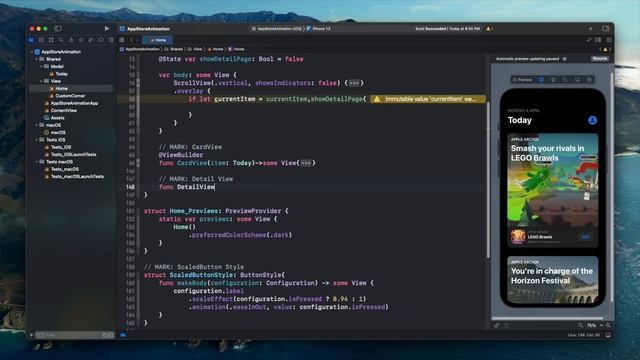Expand the folded CardView code ellipsis
The width and height of the screenshot is (640, 360).
pos(306,163)
